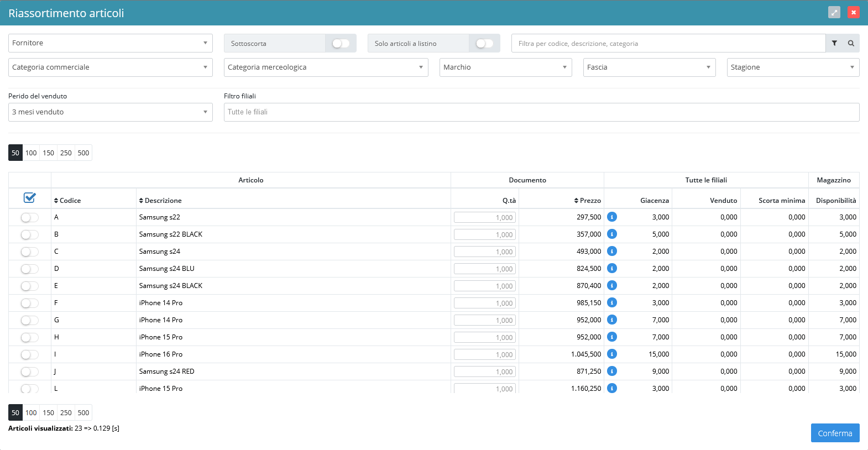Enable the switch for article C
868x450 pixels.
[x=30, y=252]
